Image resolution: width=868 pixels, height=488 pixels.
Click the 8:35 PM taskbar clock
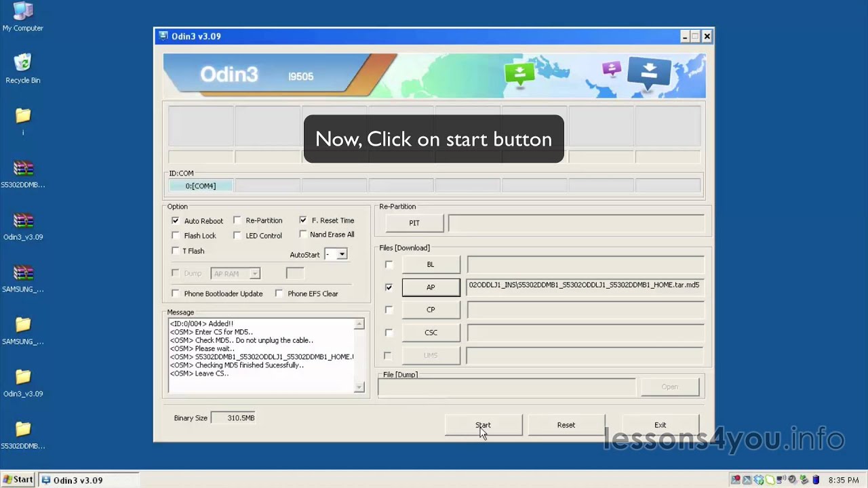click(844, 480)
